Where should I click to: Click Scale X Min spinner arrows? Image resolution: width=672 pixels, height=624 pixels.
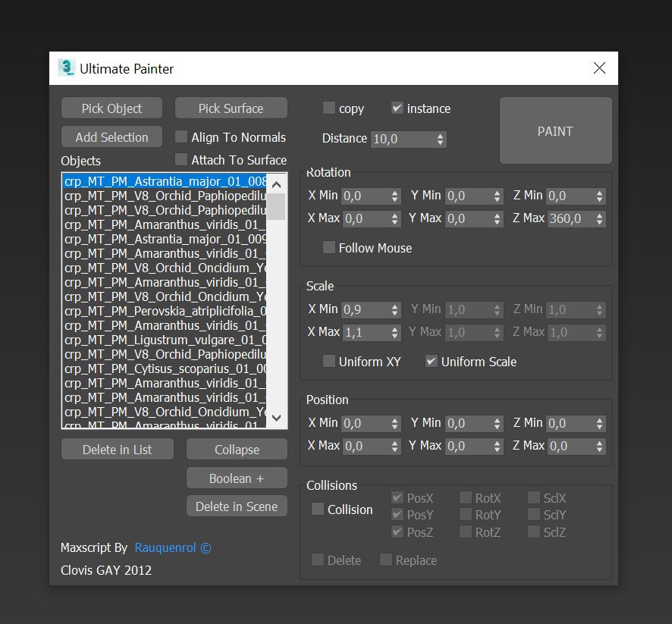394,309
